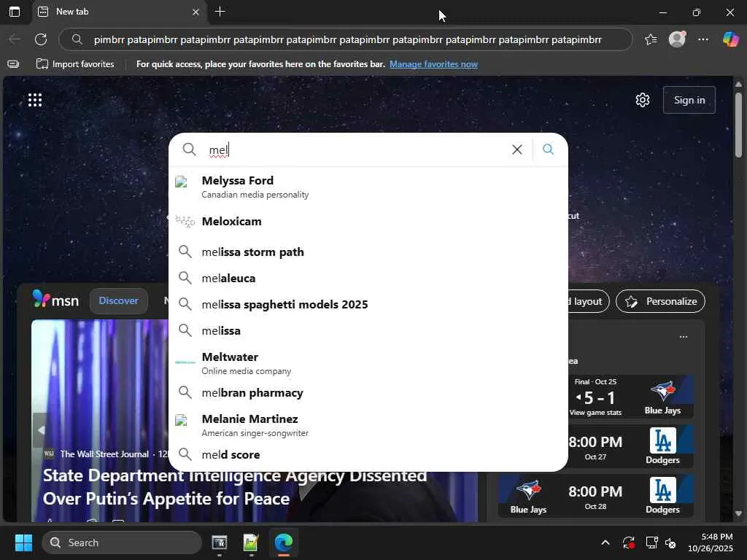
Task: Clear the search box with X
Action: pyautogui.click(x=517, y=149)
